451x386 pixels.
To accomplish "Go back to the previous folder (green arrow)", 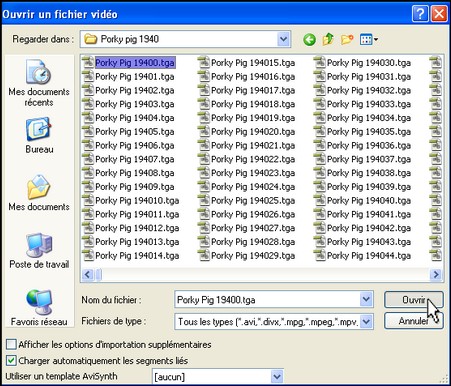I will click(309, 40).
